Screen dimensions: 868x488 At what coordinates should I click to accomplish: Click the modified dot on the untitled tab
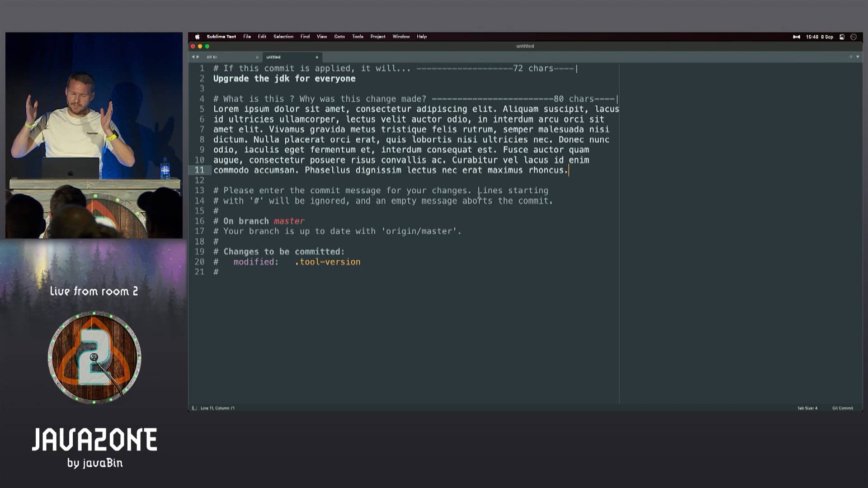click(317, 58)
